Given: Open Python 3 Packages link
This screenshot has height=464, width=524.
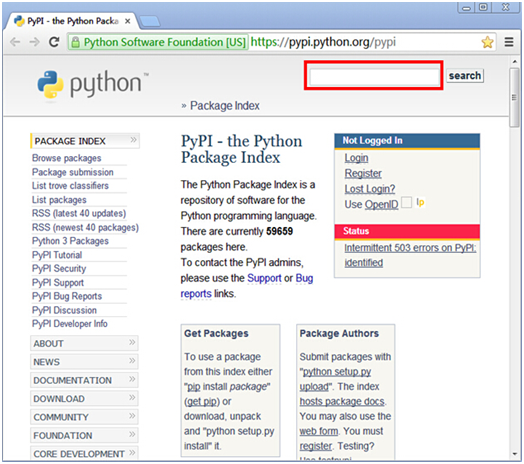Looking at the screenshot, I should 70,241.
